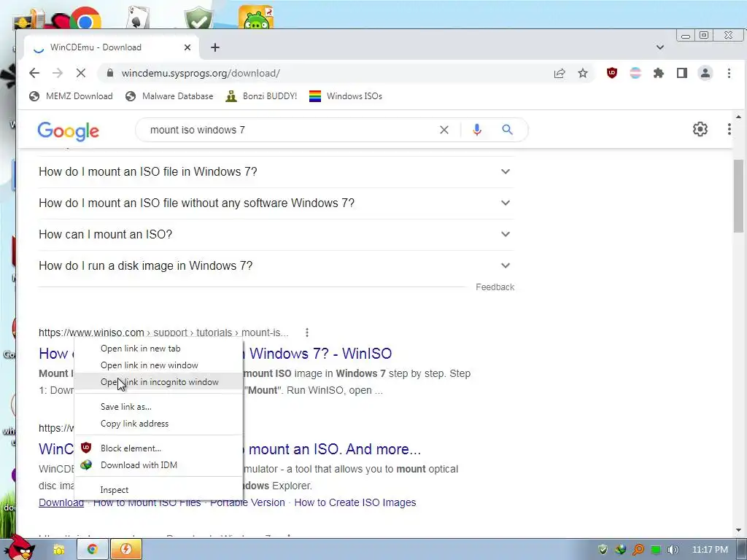The height and width of the screenshot is (560, 747).
Task: Choose 'Open link in new tab'
Action: pos(158,349)
